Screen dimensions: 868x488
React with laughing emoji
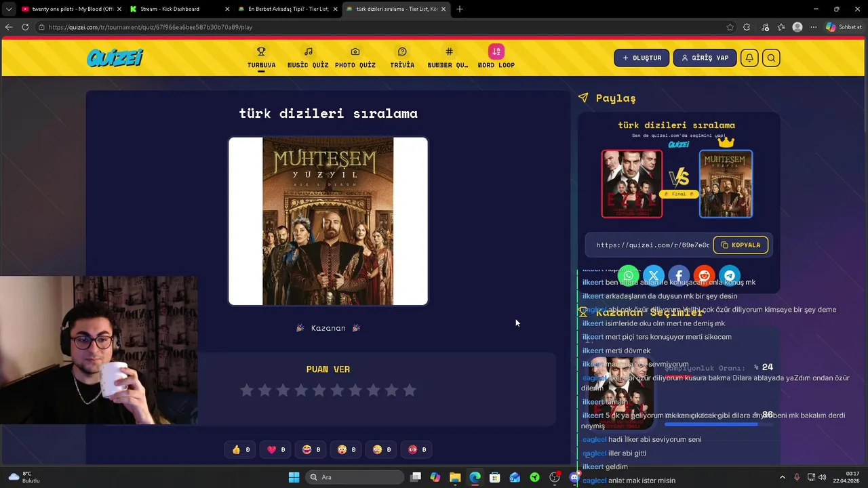pyautogui.click(x=311, y=449)
